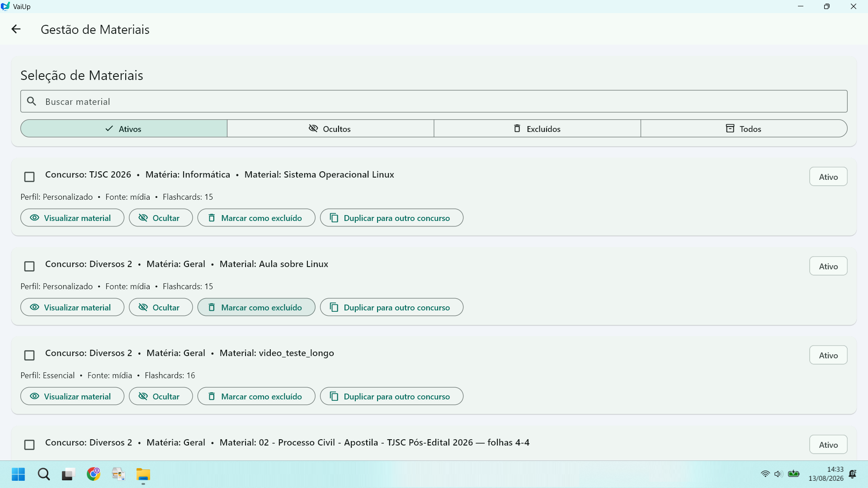Go back using the arrow icon
868x488 pixels.
[x=16, y=29]
